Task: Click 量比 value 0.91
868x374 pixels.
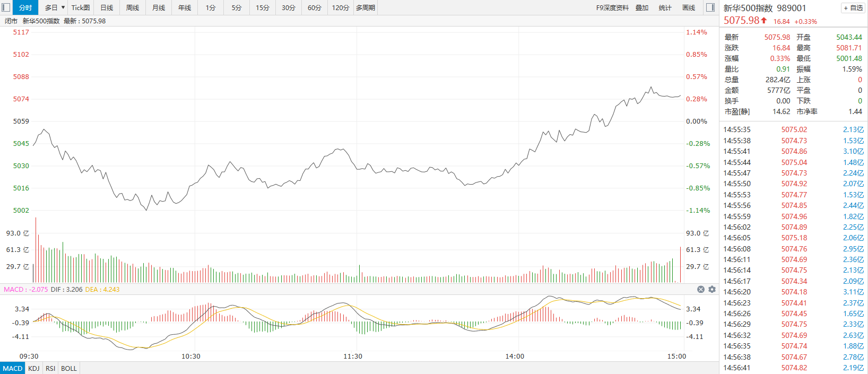Action: click(783, 69)
